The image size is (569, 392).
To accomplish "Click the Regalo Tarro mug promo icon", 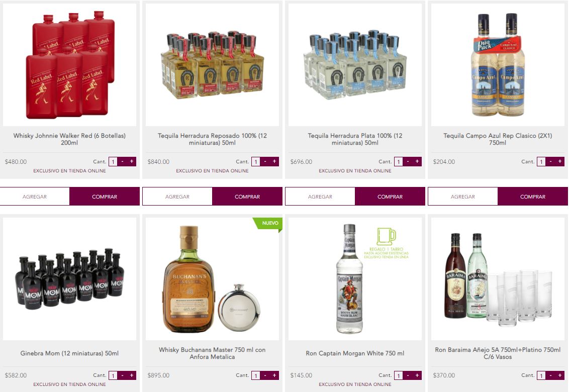I will tap(386, 237).
